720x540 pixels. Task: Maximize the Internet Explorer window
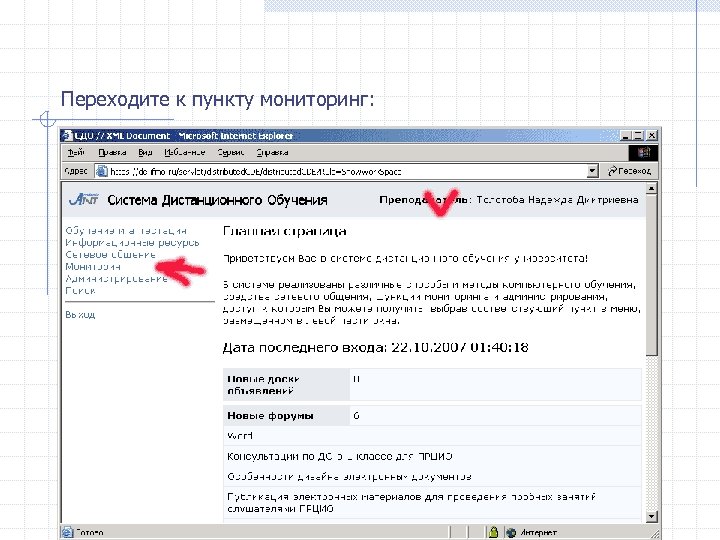tap(638, 135)
